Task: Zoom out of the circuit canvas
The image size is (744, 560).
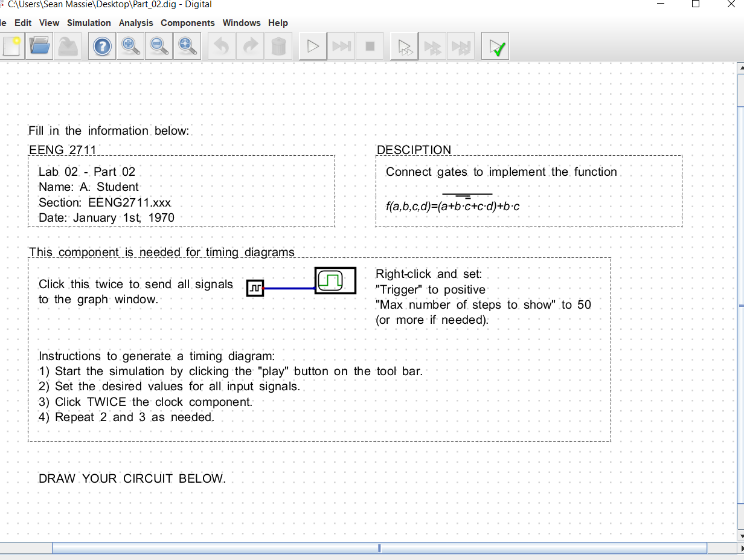Action: tap(158, 45)
